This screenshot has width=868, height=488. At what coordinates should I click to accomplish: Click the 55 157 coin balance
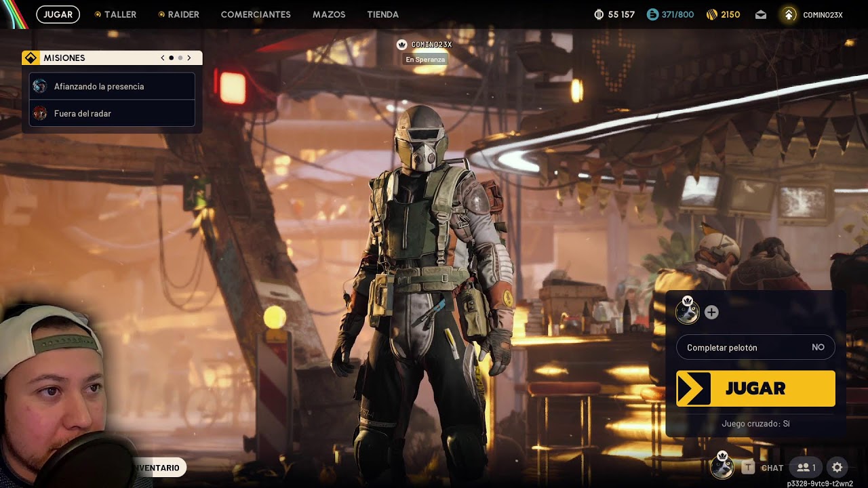621,15
